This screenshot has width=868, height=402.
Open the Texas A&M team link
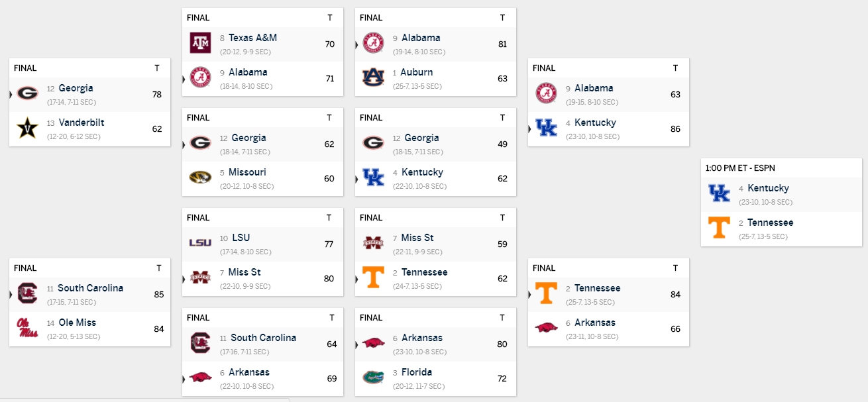point(253,38)
